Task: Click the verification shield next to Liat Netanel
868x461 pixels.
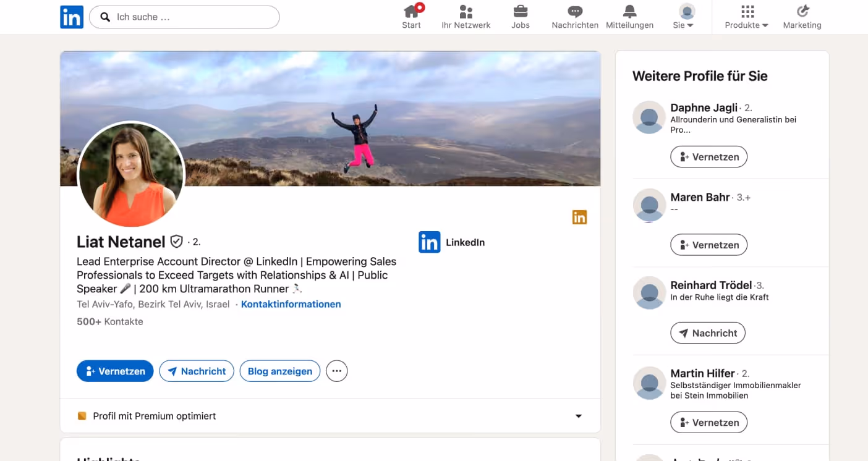Action: point(176,242)
